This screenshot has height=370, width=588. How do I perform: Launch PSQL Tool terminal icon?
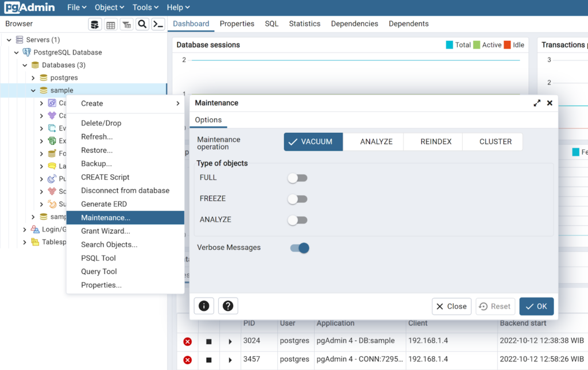(x=158, y=24)
